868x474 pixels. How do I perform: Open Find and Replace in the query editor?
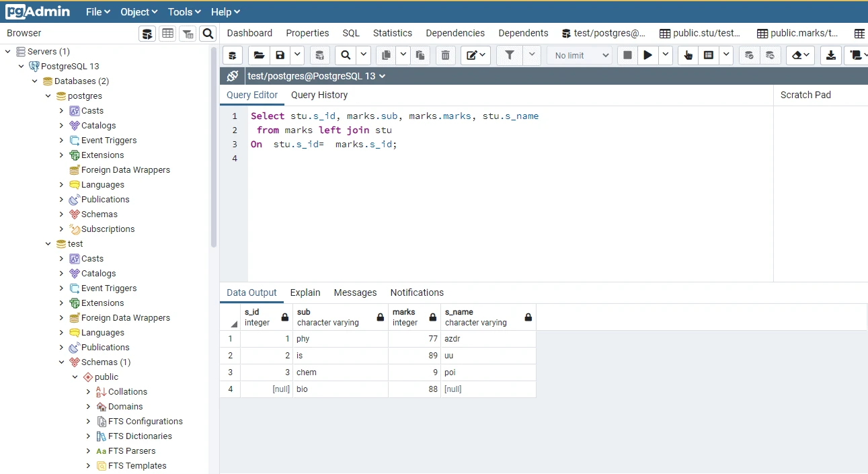pyautogui.click(x=345, y=55)
